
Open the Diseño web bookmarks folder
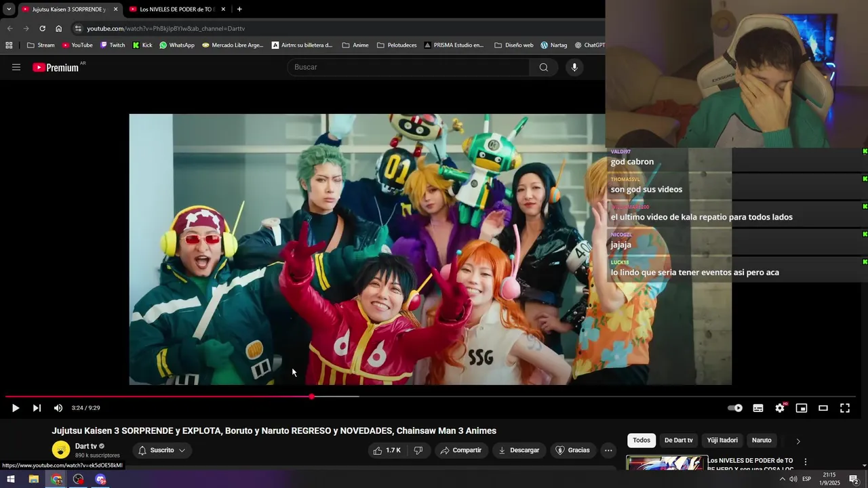pos(514,45)
